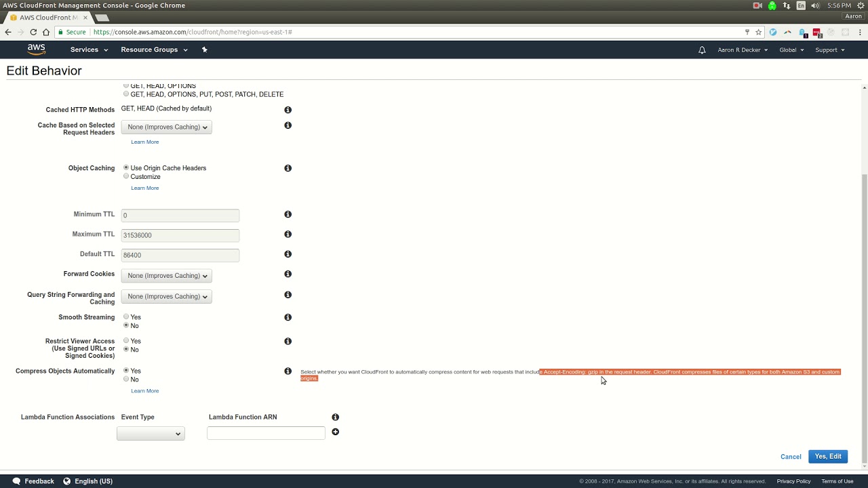This screenshot has width=868, height=488.
Task: Open the network arrows icon in the system tray
Action: 787,5
